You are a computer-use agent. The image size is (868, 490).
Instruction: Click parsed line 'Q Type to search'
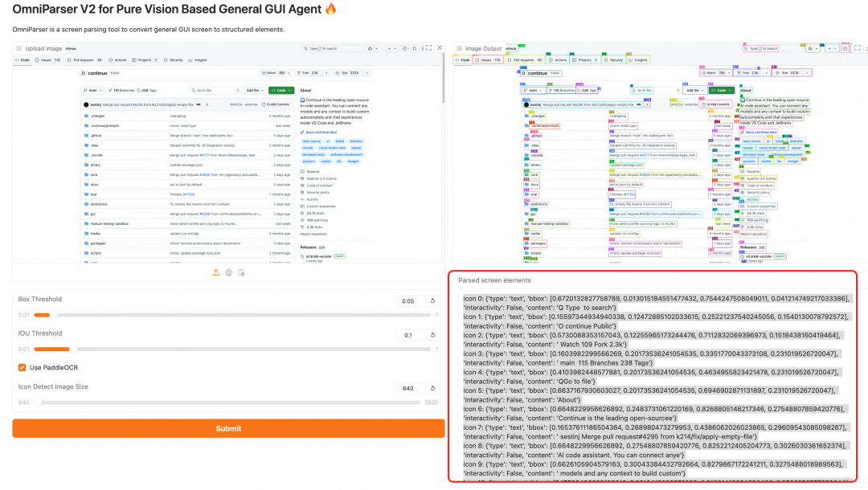[657, 303]
